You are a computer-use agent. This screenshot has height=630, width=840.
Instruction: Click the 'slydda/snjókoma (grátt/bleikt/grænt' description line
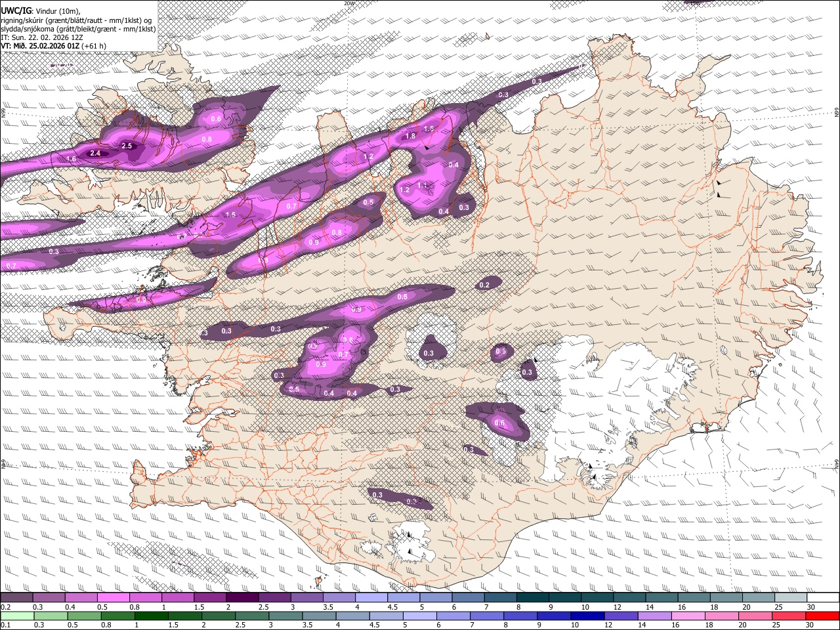pyautogui.click(x=78, y=29)
